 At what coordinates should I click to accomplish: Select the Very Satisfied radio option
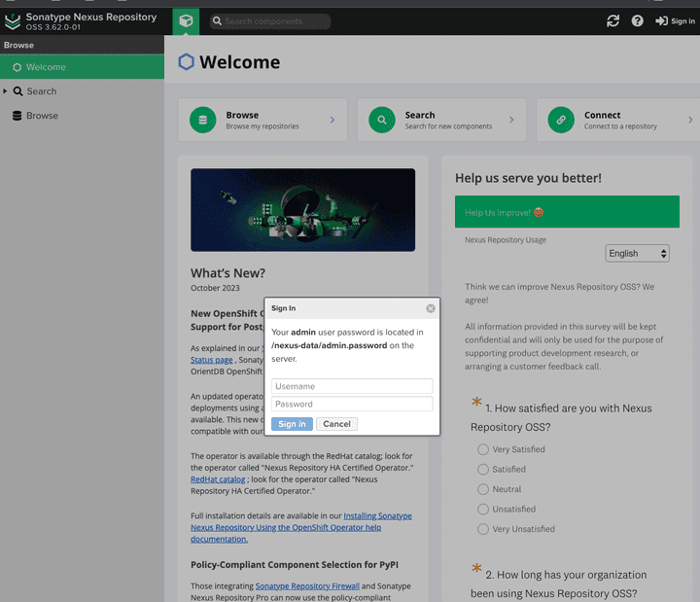pos(483,449)
